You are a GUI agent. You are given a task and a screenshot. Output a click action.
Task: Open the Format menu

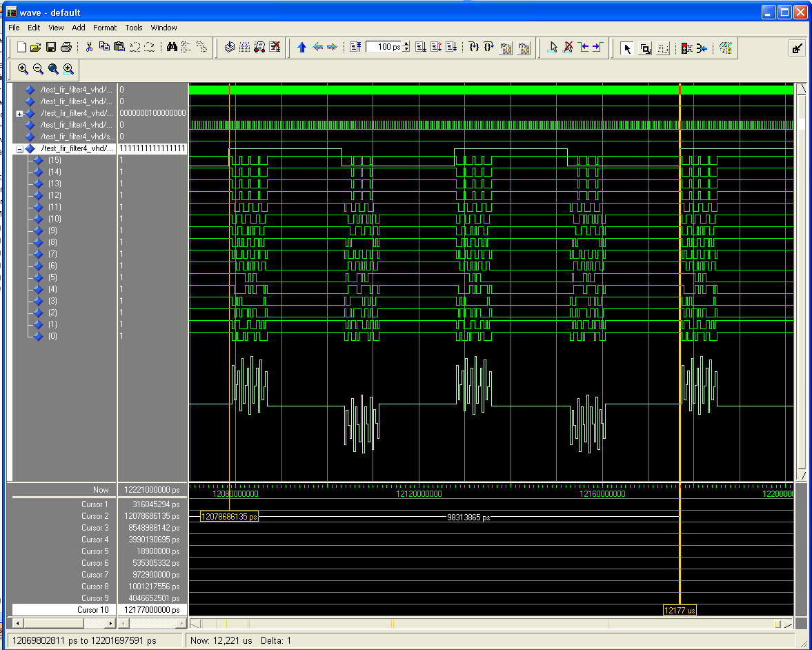pos(105,28)
